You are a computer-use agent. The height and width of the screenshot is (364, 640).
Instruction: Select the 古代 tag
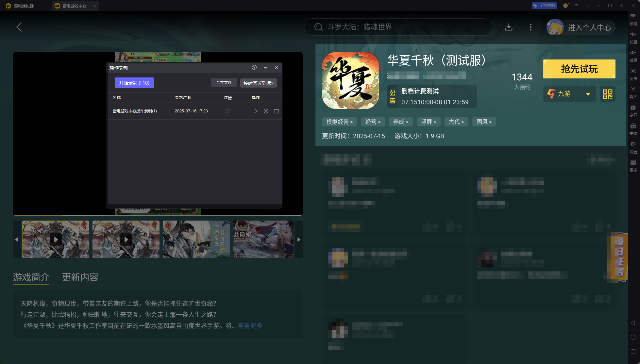(456, 122)
